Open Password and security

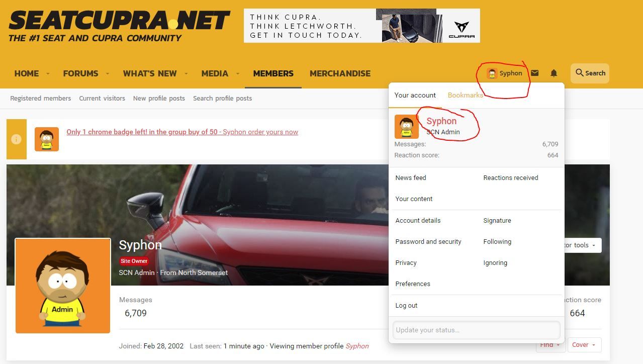pyautogui.click(x=428, y=242)
